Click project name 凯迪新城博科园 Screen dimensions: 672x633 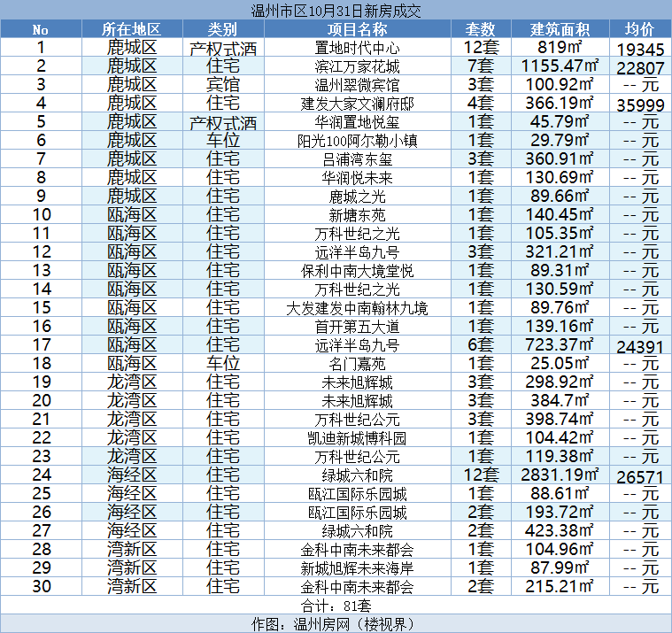click(357, 438)
